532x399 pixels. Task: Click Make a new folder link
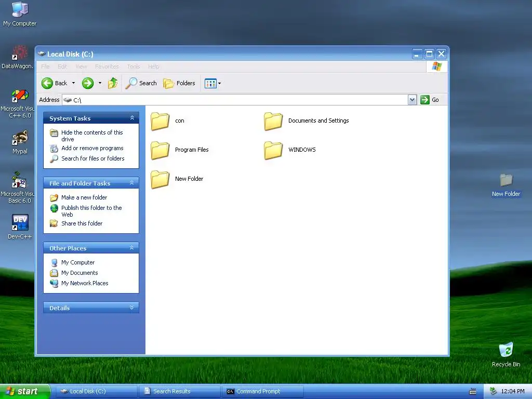(x=84, y=197)
